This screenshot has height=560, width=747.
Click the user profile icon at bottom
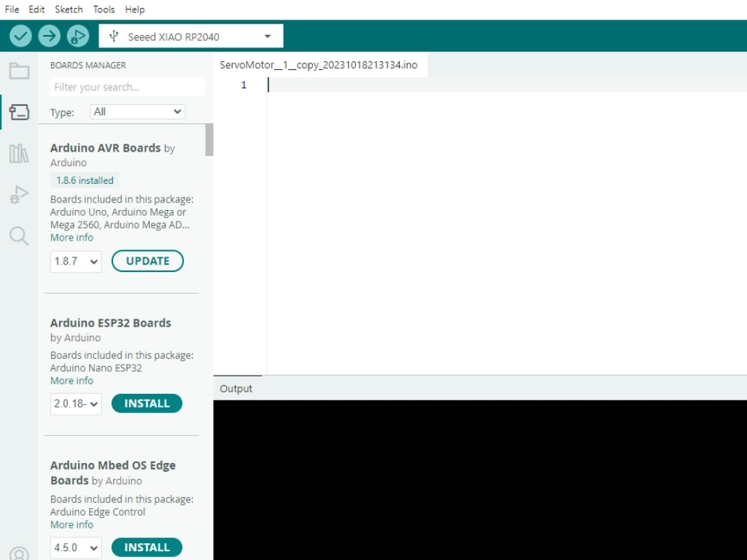coord(19,554)
